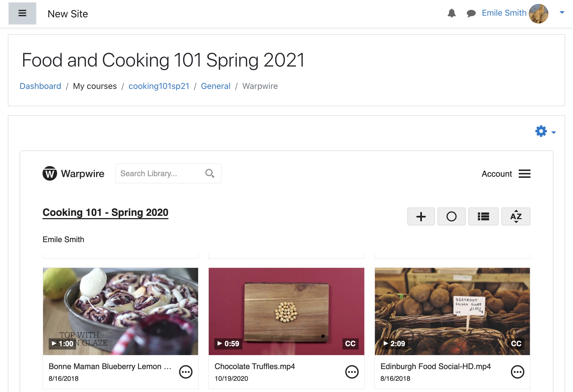
Task: Click the Dashboard breadcrumb link
Action: 41,86
